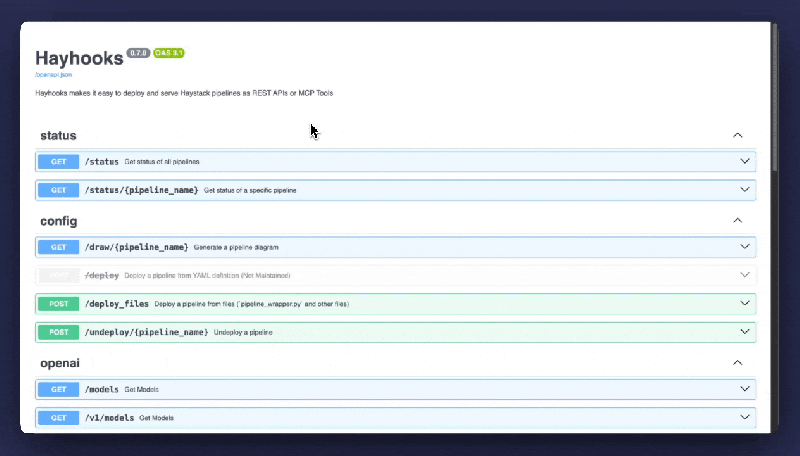Click the 'Undeploy a pipeline' description
The width and height of the screenshot is (800, 456).
pos(243,333)
